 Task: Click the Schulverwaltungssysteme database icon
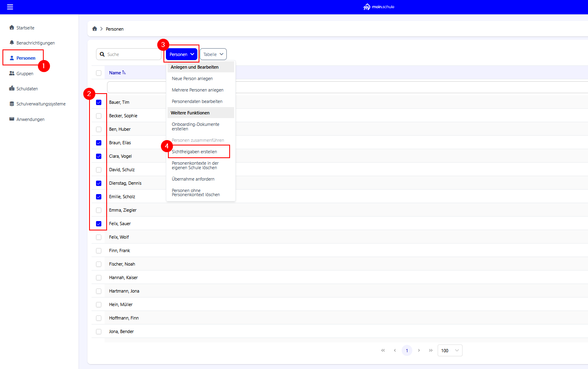point(12,104)
